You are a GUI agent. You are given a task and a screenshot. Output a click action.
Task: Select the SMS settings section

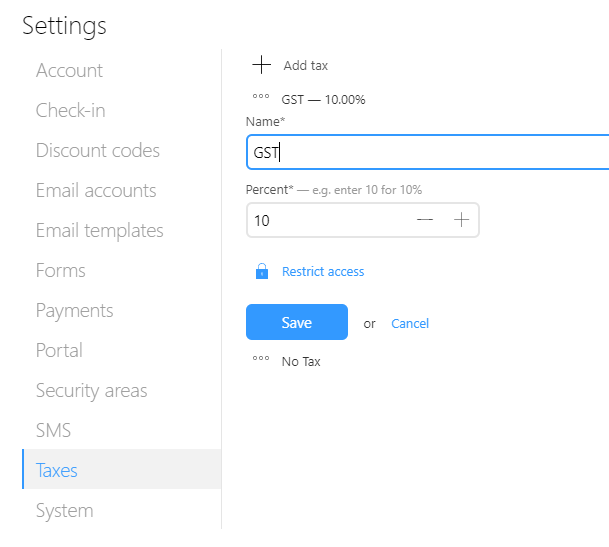pos(53,430)
